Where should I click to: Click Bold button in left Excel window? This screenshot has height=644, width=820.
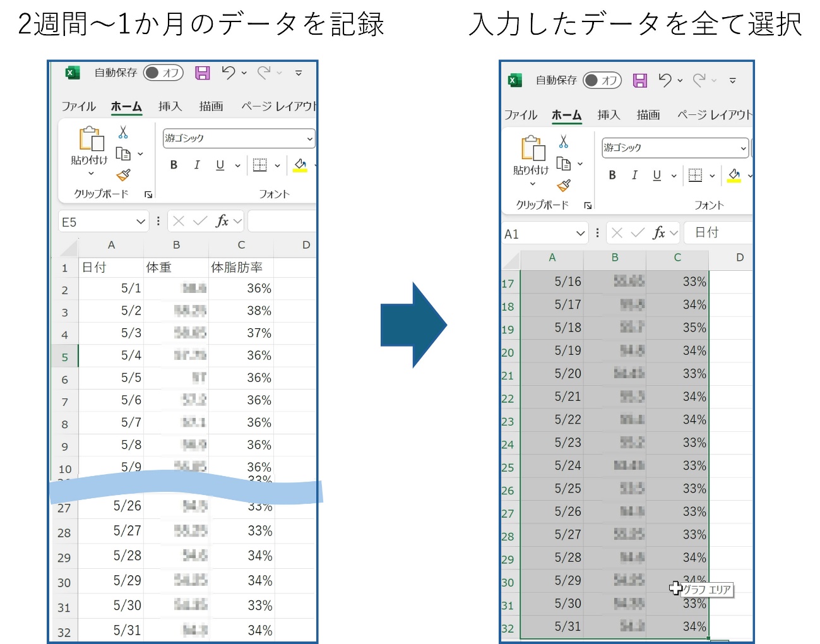click(174, 165)
